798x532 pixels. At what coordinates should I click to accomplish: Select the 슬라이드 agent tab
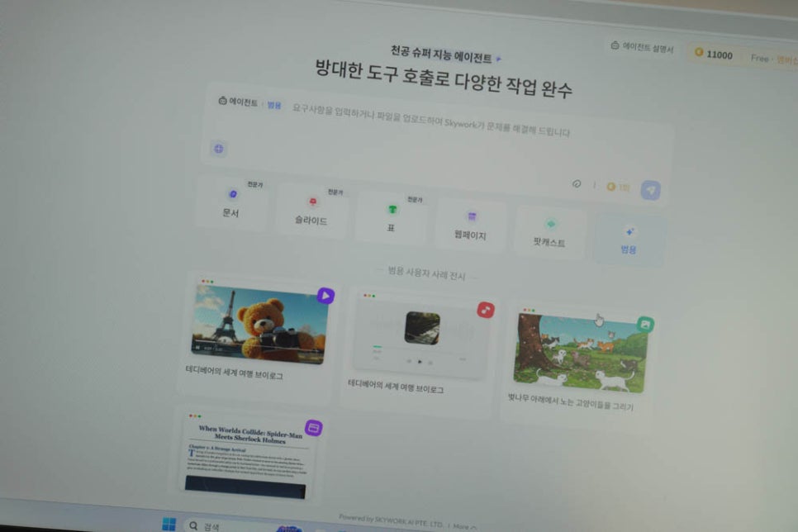click(311, 211)
